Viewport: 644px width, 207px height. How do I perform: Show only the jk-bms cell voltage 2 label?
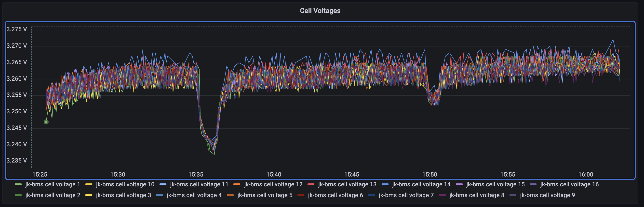point(53,195)
